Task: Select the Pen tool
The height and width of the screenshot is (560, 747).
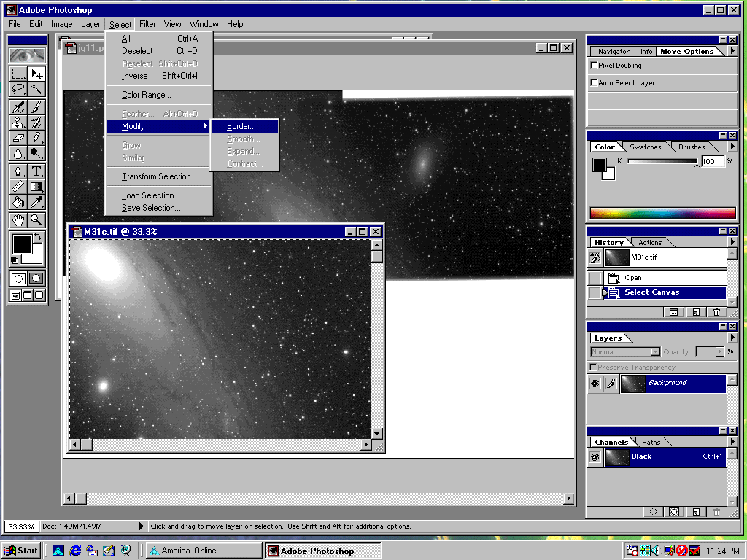Action: (x=18, y=171)
